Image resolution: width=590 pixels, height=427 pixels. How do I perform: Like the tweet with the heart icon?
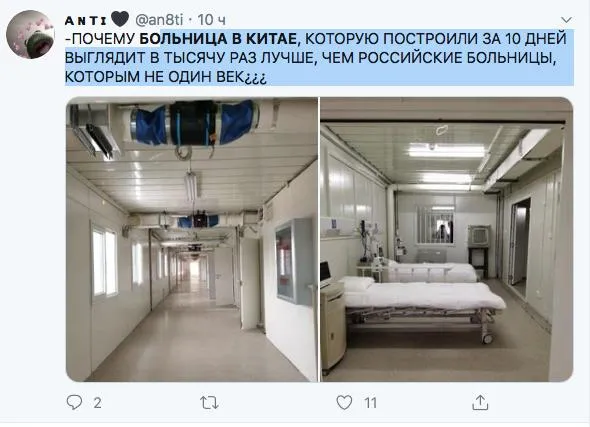(344, 402)
